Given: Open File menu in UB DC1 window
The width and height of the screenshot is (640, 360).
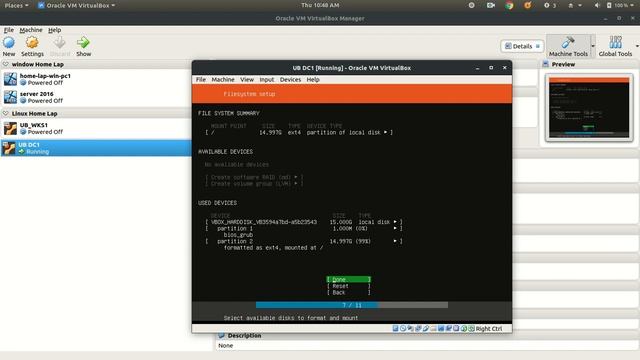Looking at the screenshot, I should (x=200, y=80).
